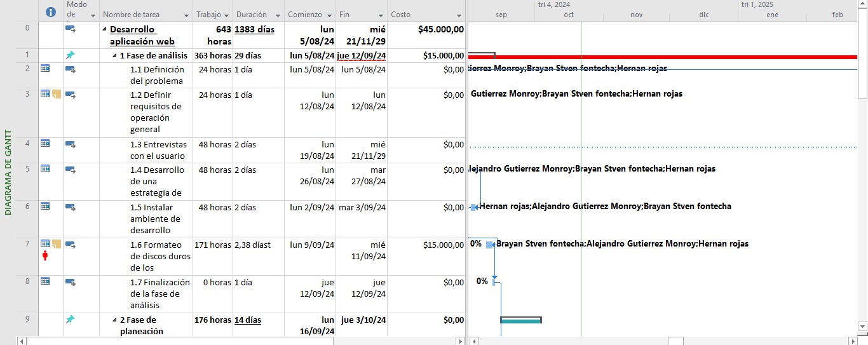Image resolution: width=868 pixels, height=345 pixels.
Task: Click the pin task mode icon for Fase de planeación
Action: click(71, 320)
